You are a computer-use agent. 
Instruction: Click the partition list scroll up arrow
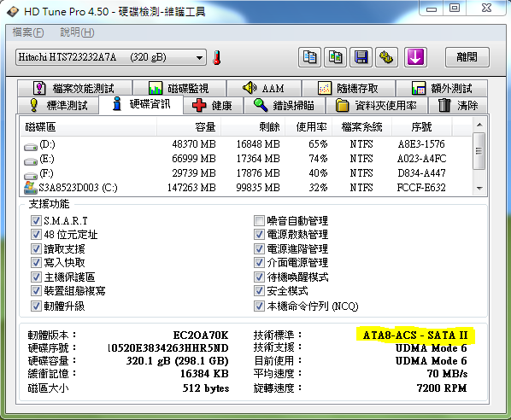click(479, 125)
